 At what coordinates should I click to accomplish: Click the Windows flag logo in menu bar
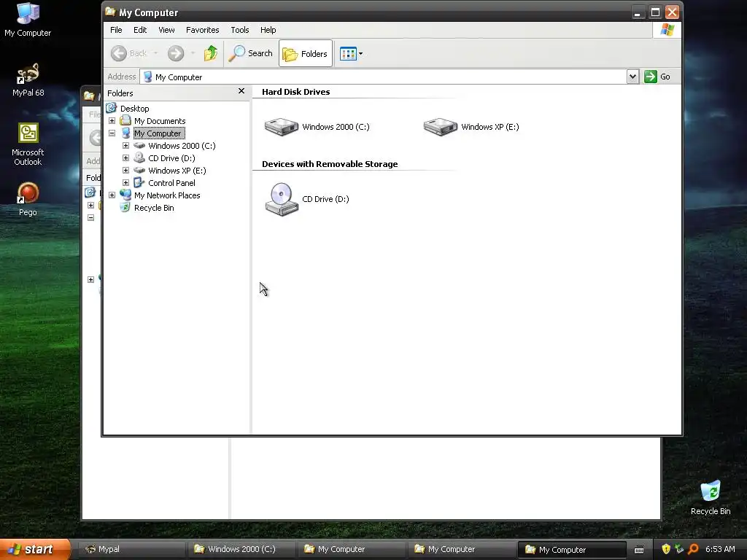pos(667,30)
